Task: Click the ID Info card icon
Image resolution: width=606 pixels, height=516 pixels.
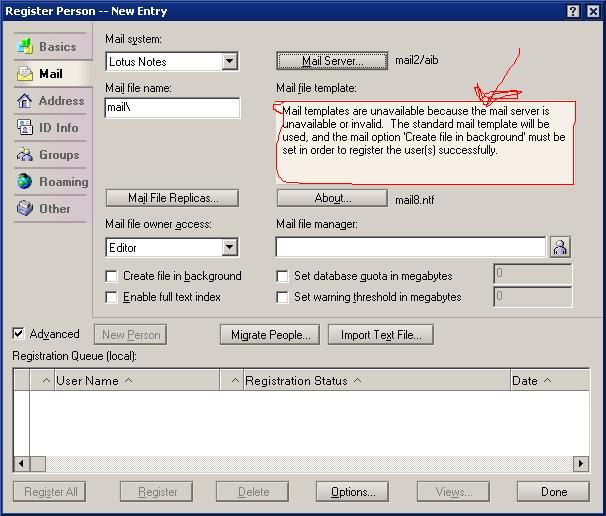Action: click(25, 127)
